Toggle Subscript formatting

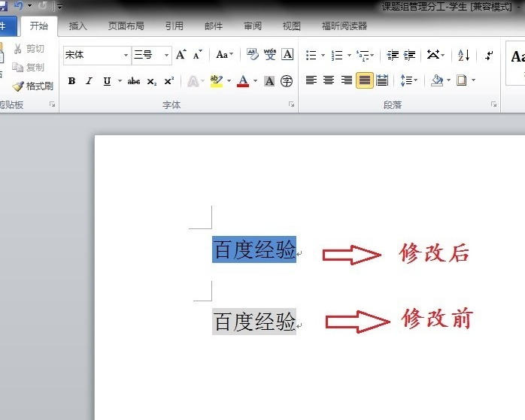pyautogui.click(x=152, y=81)
